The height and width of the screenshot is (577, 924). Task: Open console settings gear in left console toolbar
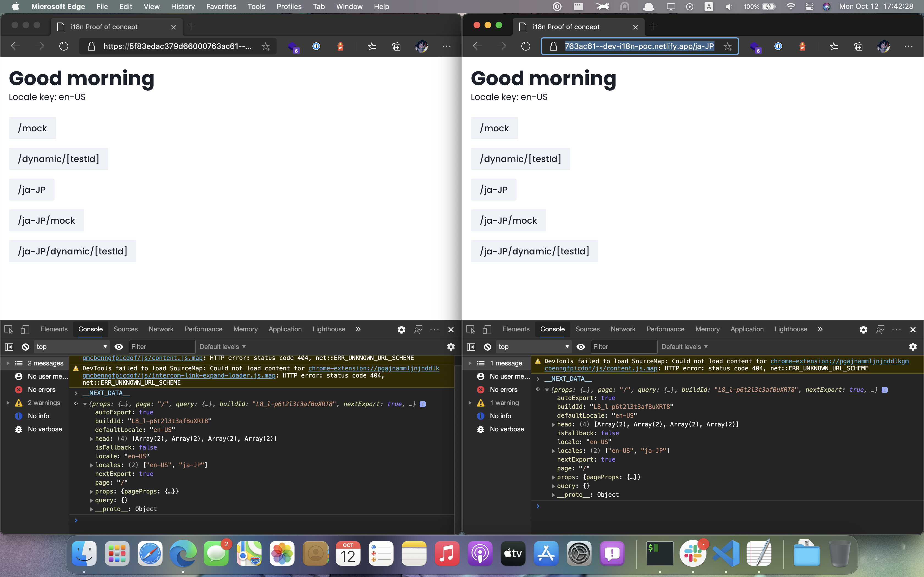[450, 347]
